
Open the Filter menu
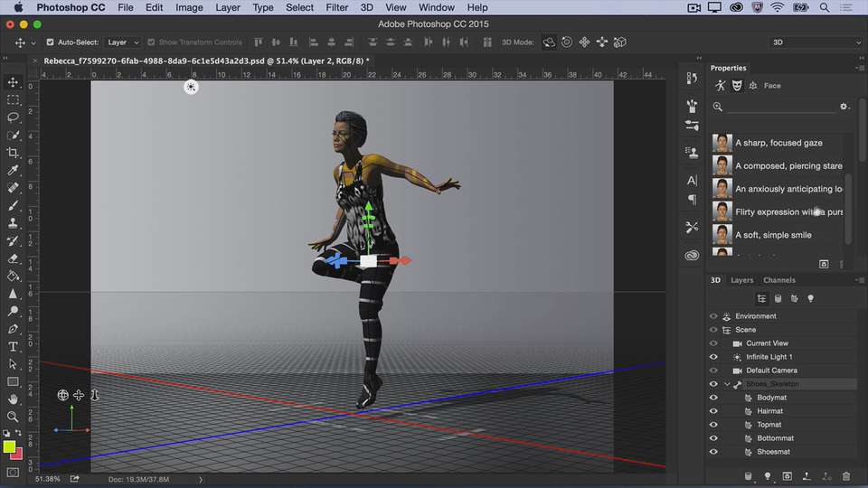(336, 8)
